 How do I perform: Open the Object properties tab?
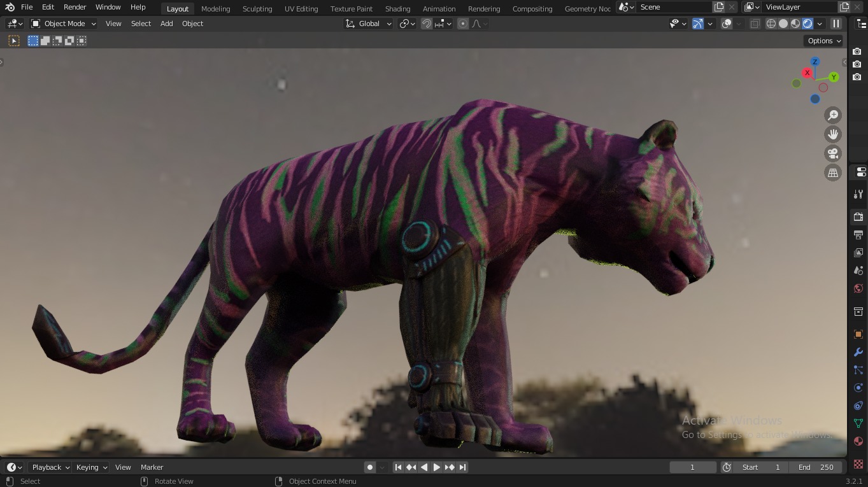tap(858, 334)
